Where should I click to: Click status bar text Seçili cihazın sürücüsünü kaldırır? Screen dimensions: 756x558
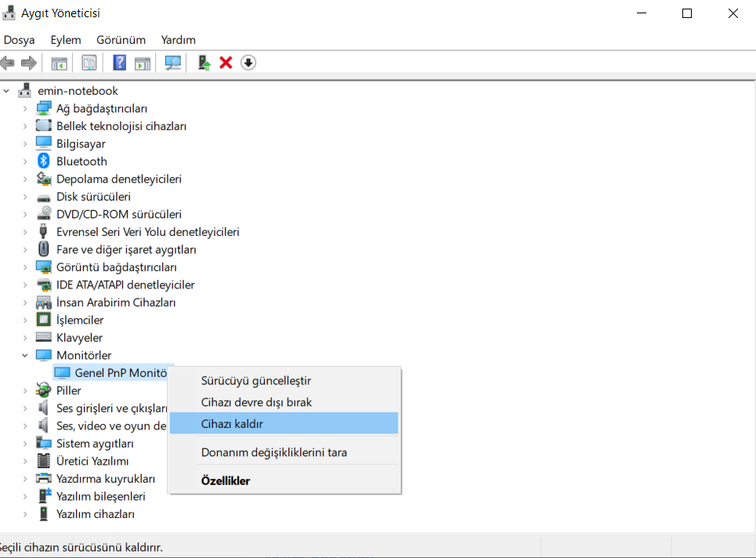[81, 547]
